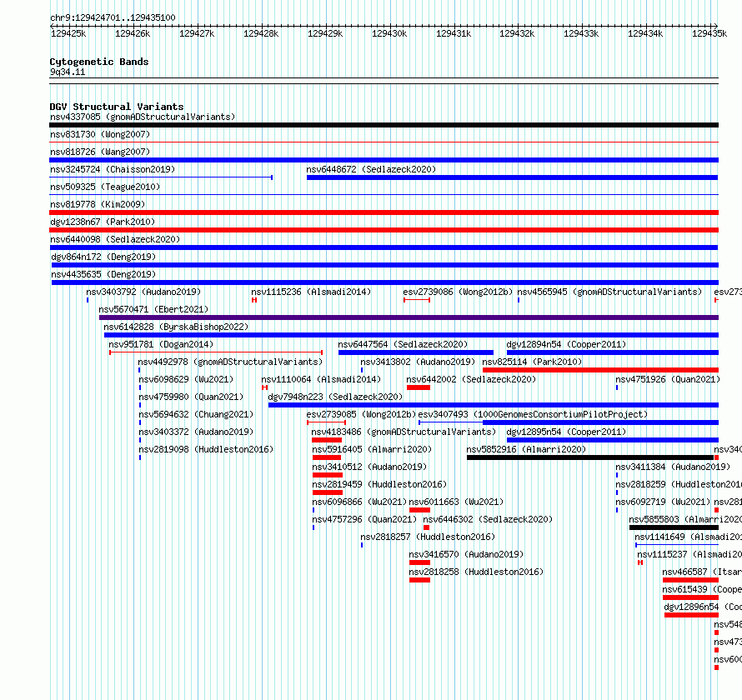742x700 pixels.
Task: Open esv2739085 (Wong2012b) label
Action: (361, 414)
